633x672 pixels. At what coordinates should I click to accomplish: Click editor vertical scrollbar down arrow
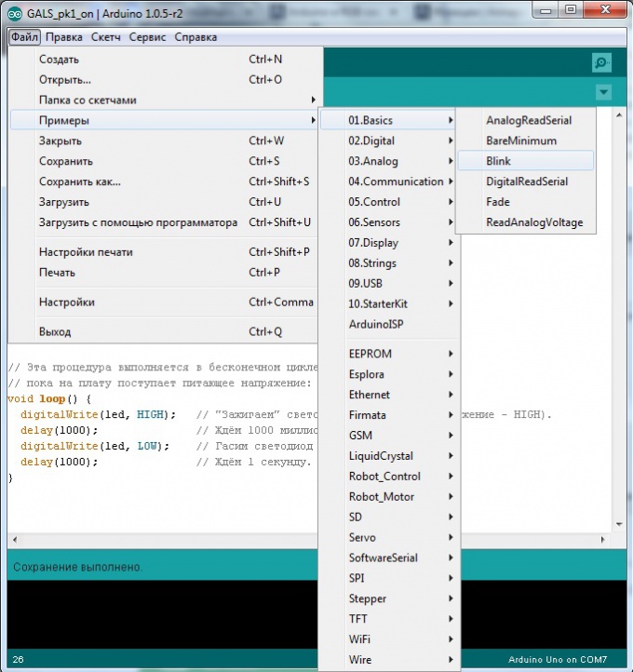[619, 524]
